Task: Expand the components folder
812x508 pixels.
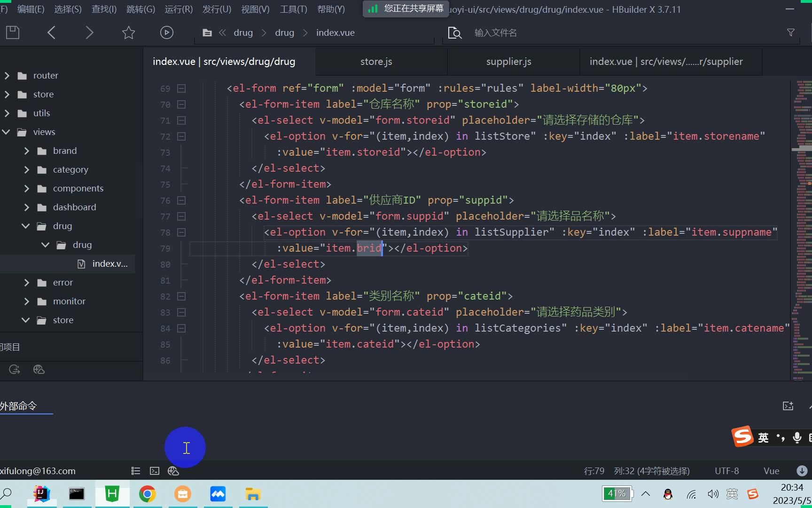Action: tap(27, 188)
